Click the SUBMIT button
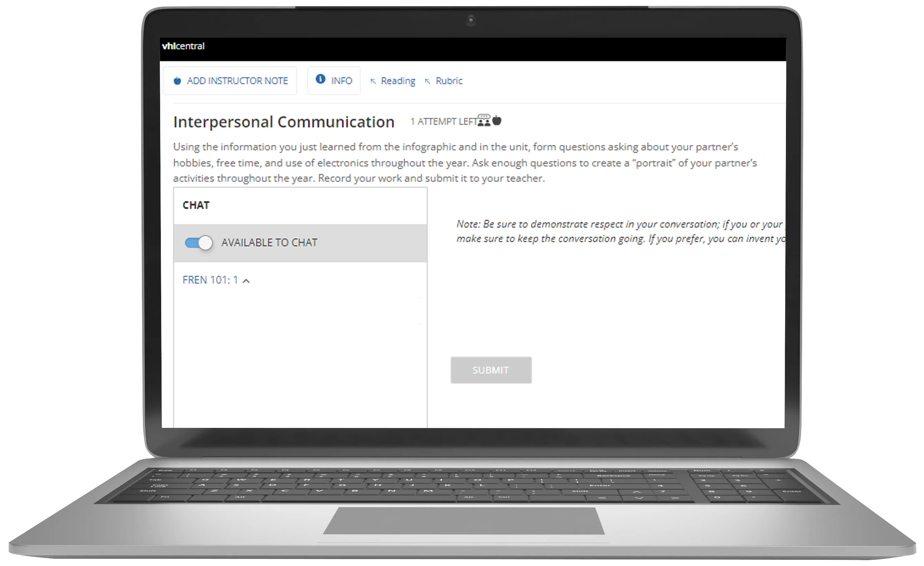 [491, 369]
